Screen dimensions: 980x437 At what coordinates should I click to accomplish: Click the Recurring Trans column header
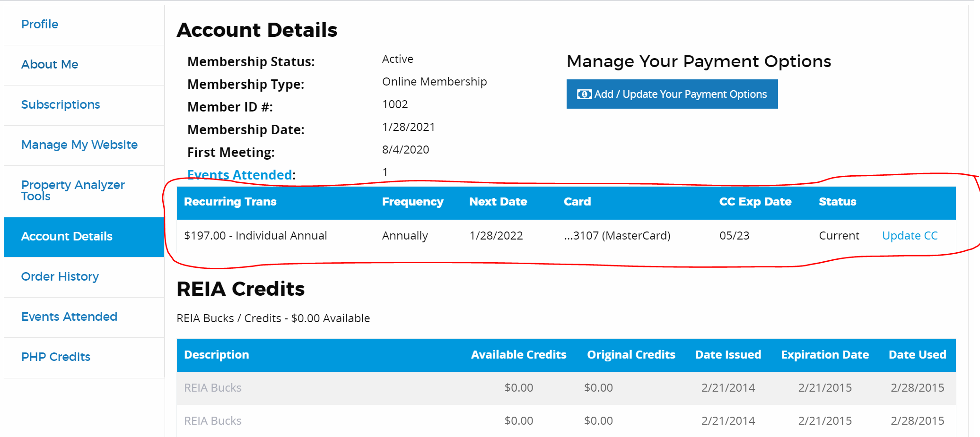[230, 202]
